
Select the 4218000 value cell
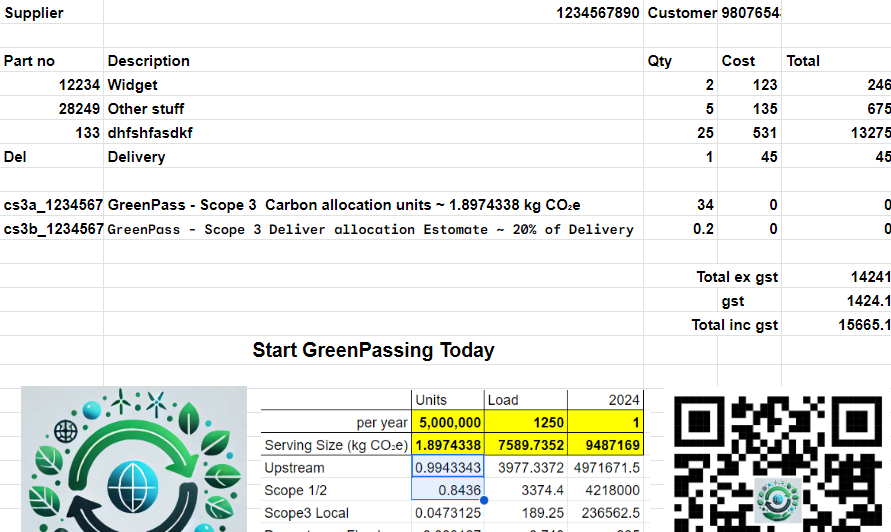(605, 490)
